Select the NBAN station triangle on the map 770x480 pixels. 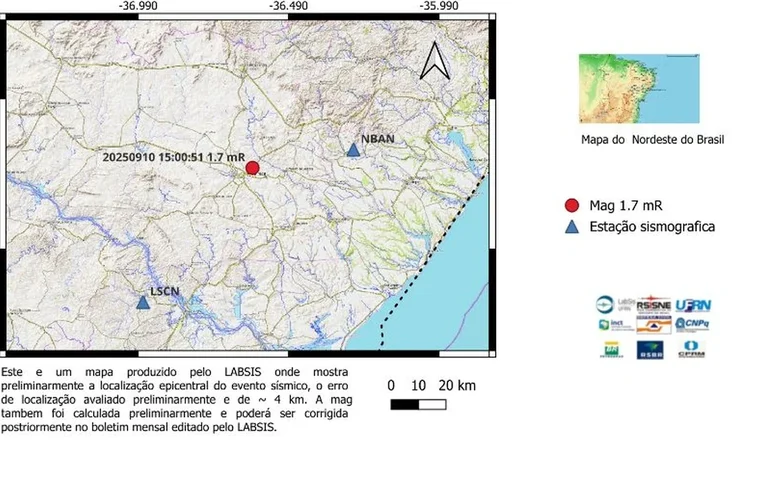[x=353, y=150]
